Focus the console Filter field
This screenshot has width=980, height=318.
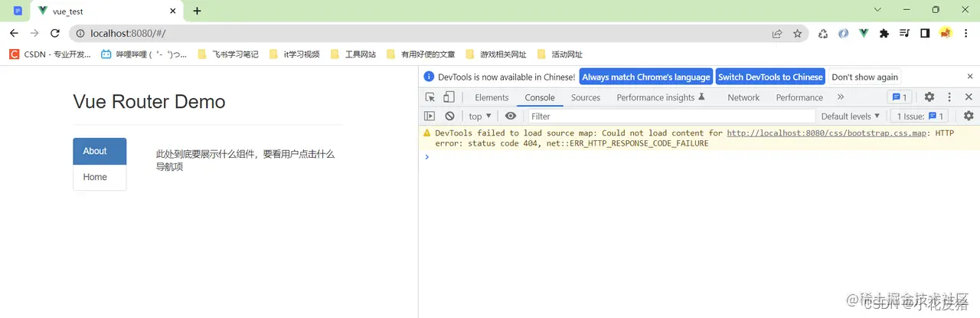pos(671,116)
